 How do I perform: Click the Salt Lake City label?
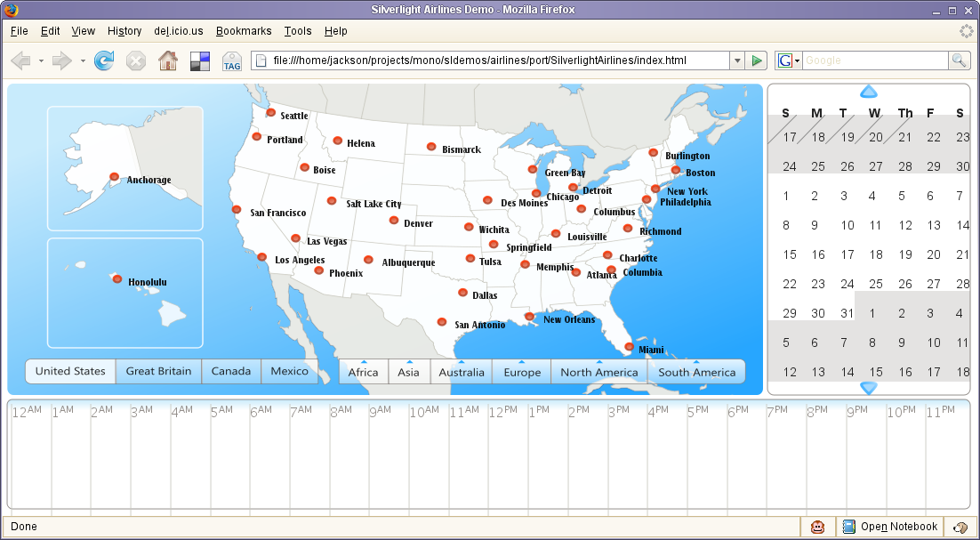click(374, 204)
